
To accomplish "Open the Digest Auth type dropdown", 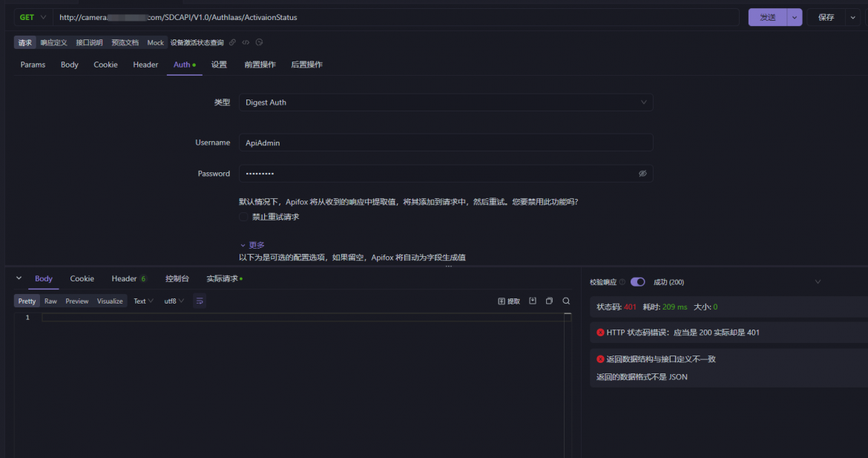I will pos(446,102).
